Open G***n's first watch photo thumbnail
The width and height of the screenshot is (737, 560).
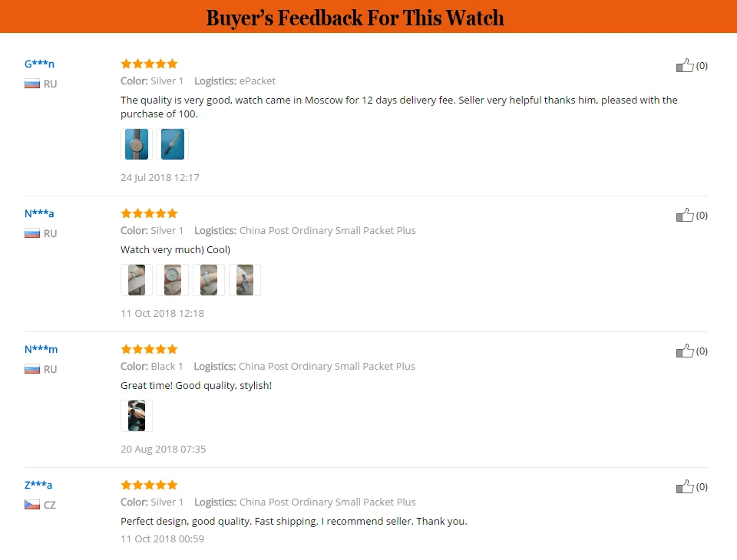coord(137,144)
